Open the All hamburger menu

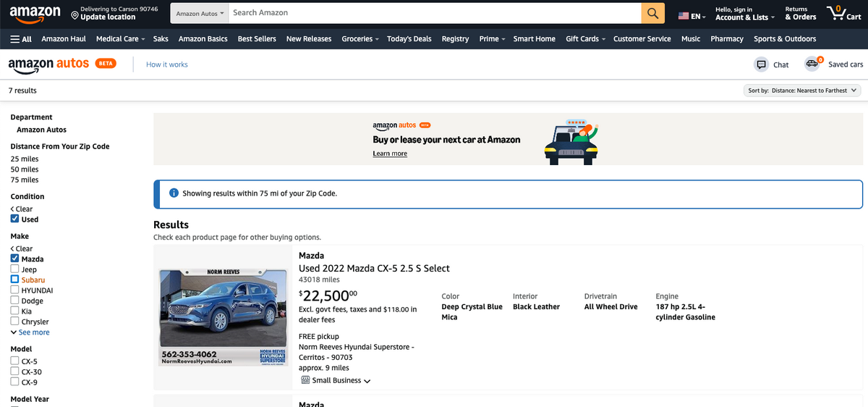point(21,39)
